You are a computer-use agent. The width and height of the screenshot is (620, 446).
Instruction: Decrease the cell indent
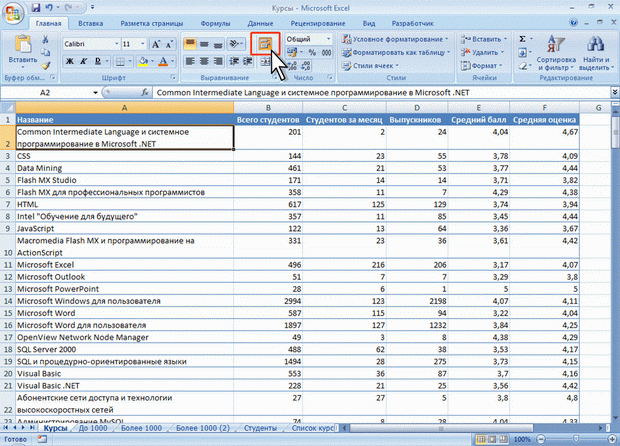tap(234, 61)
